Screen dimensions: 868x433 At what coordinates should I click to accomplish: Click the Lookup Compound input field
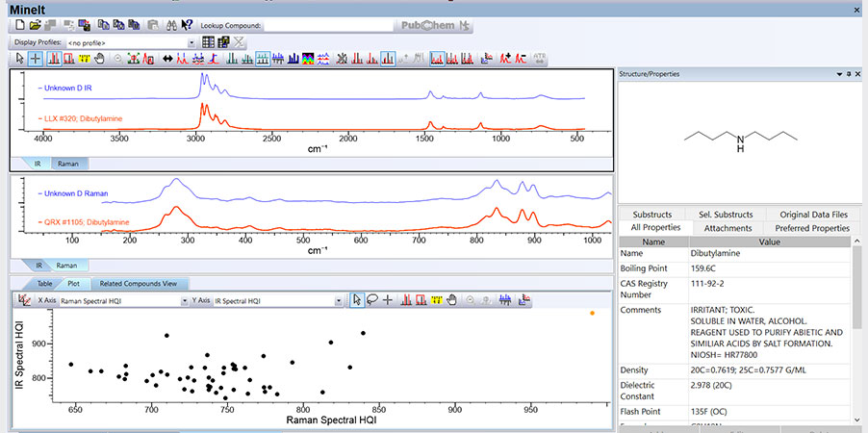click(328, 25)
